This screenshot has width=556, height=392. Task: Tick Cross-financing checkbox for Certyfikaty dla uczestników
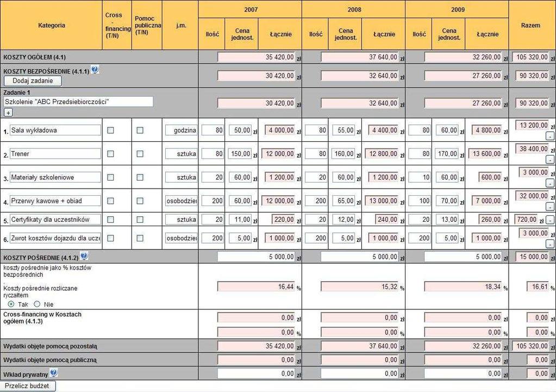(111, 220)
